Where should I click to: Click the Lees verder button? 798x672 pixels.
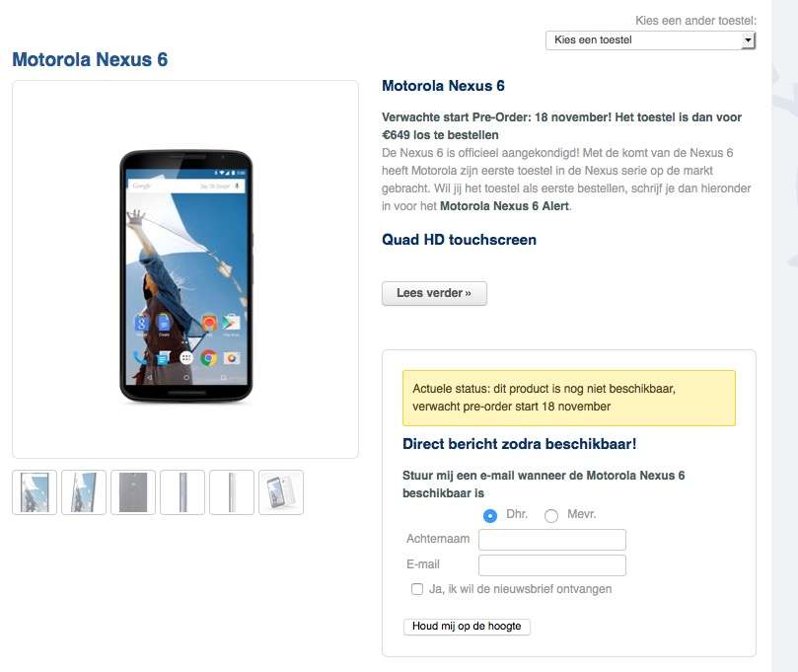pyautogui.click(x=434, y=293)
